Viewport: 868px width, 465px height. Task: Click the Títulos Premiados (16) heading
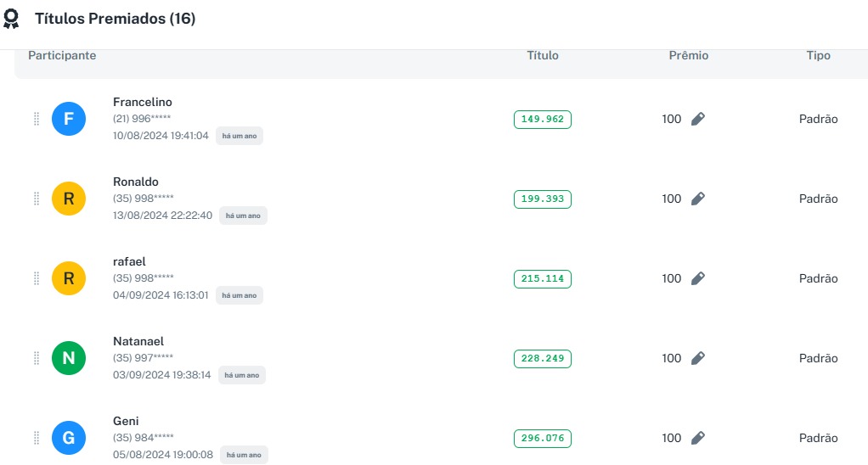point(115,19)
